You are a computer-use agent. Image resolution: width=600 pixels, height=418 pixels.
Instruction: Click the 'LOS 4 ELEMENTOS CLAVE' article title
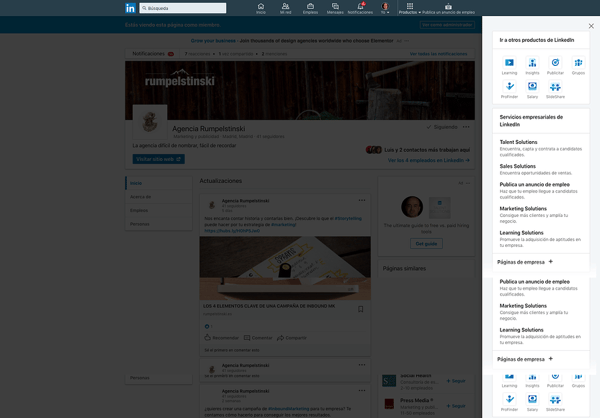click(269, 306)
